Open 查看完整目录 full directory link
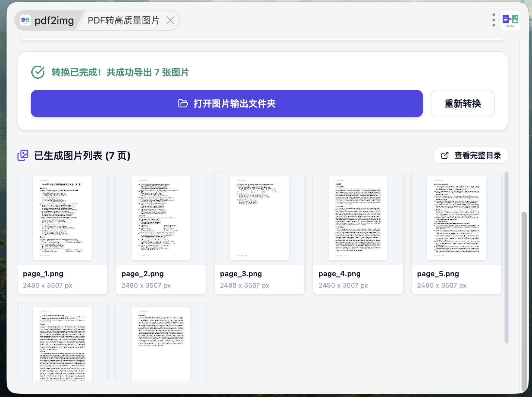 471,155
